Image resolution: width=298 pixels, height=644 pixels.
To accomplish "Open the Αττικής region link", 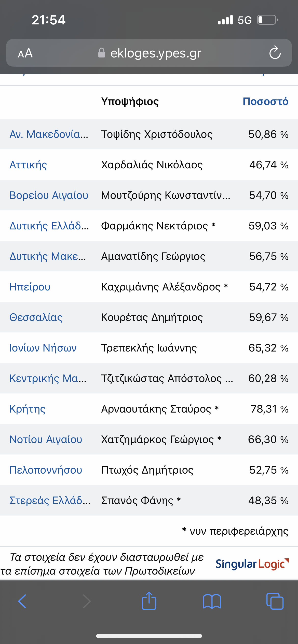I will (28, 165).
